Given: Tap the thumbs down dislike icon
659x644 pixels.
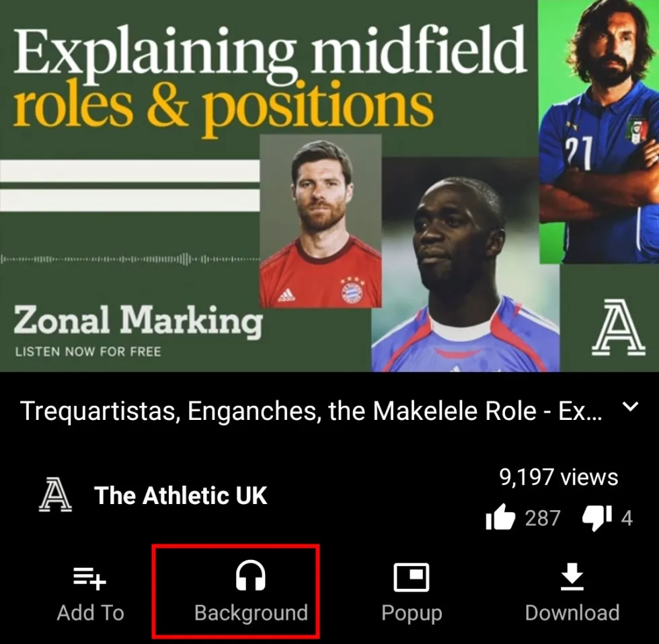Looking at the screenshot, I should tap(597, 518).
